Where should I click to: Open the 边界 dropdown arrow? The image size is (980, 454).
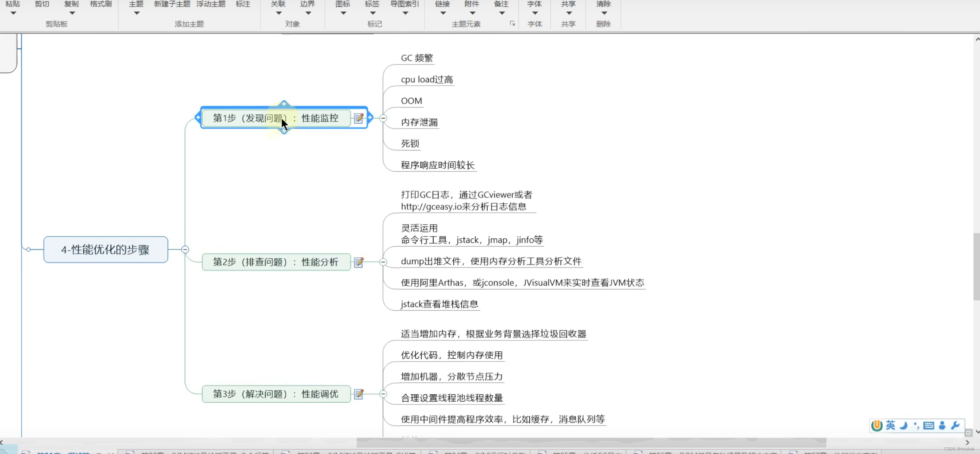tap(308, 13)
